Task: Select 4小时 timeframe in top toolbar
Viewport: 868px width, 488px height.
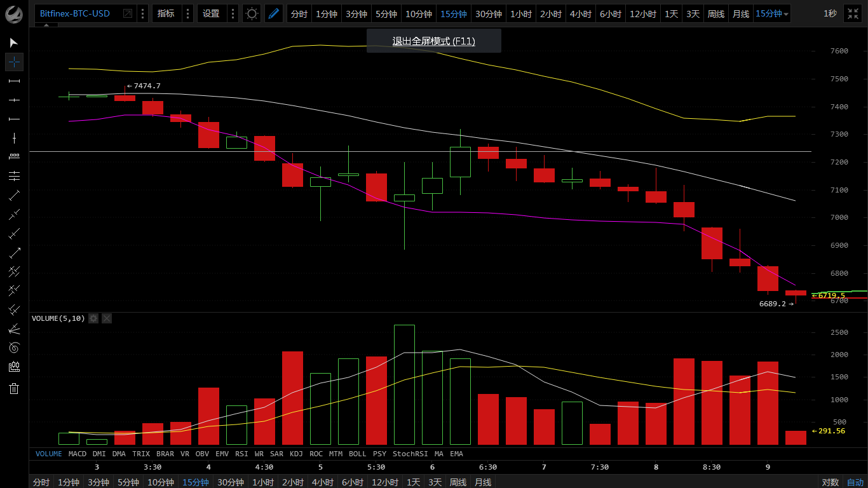Action: (x=581, y=13)
